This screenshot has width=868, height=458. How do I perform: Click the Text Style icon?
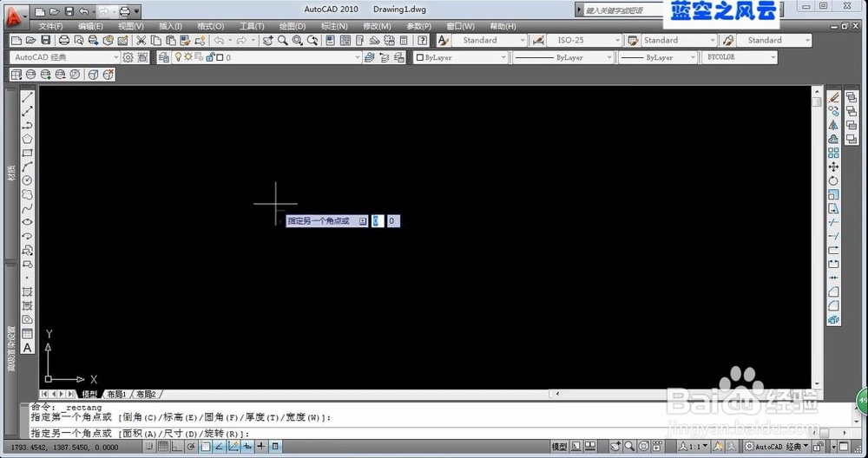pos(443,41)
